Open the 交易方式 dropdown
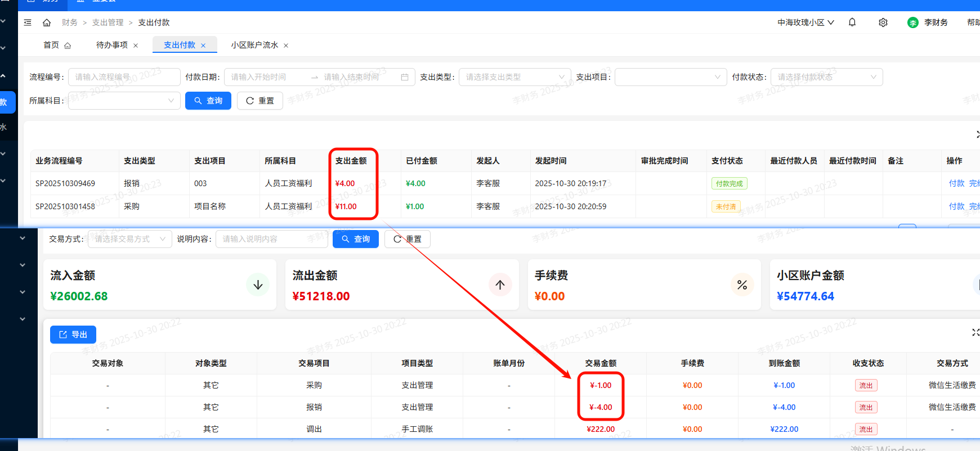The image size is (980, 451). tap(129, 239)
